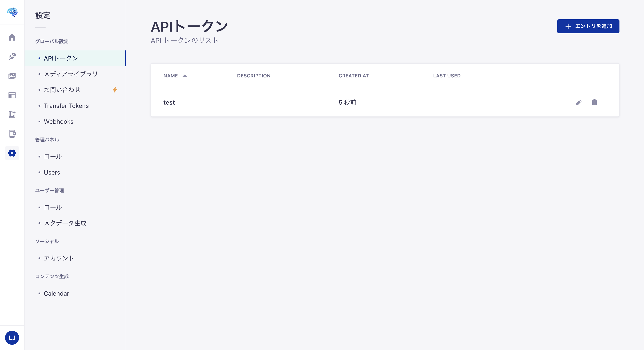Navigate to the Webhooks settings section
Viewport: 644px width, 350px height.
click(x=58, y=121)
